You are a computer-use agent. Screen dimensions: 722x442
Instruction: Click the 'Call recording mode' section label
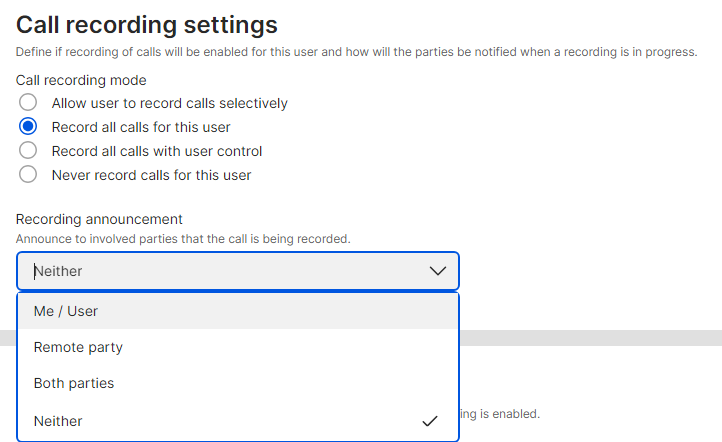click(x=81, y=80)
